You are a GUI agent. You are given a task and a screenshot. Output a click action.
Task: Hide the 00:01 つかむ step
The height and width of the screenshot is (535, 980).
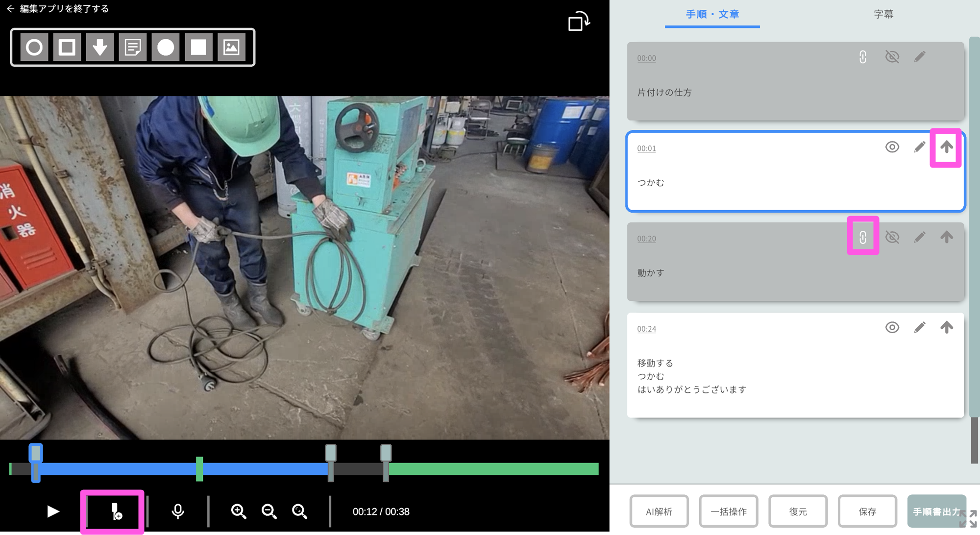[892, 147]
